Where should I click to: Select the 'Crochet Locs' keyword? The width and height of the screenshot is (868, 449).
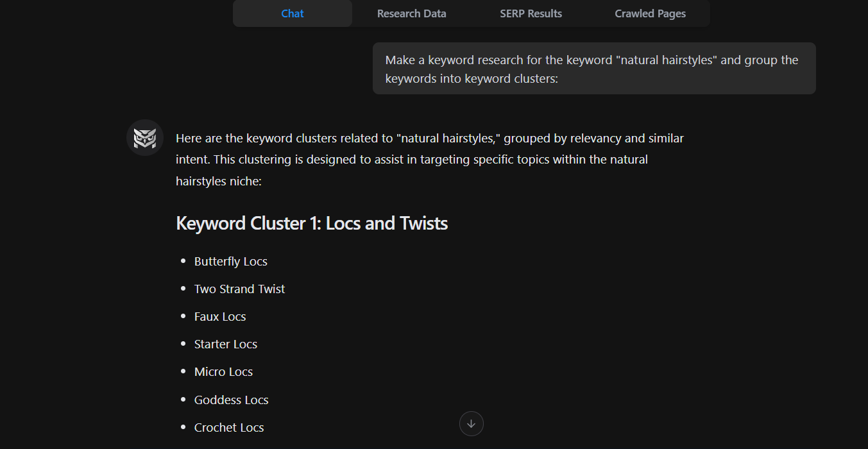pos(229,427)
